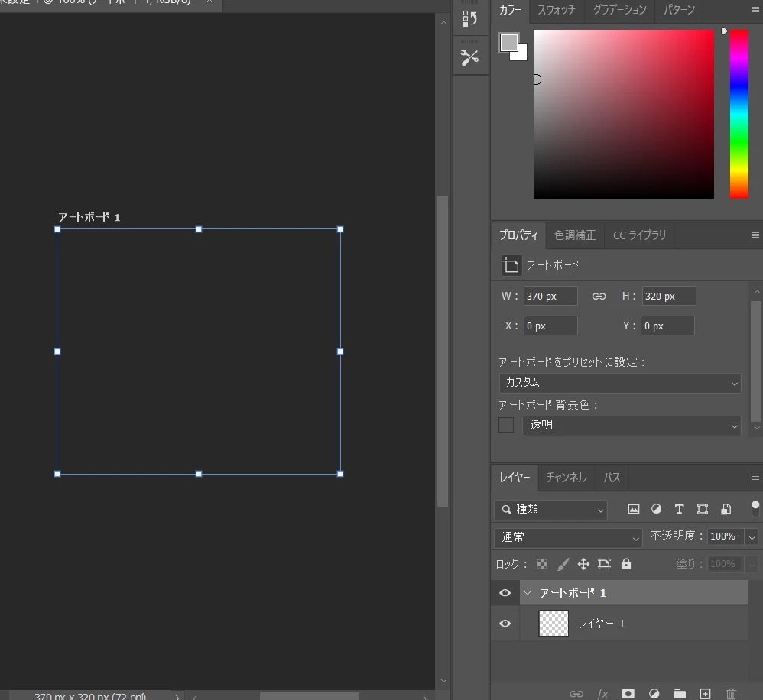Switch to the 色調補正 tab

point(575,235)
